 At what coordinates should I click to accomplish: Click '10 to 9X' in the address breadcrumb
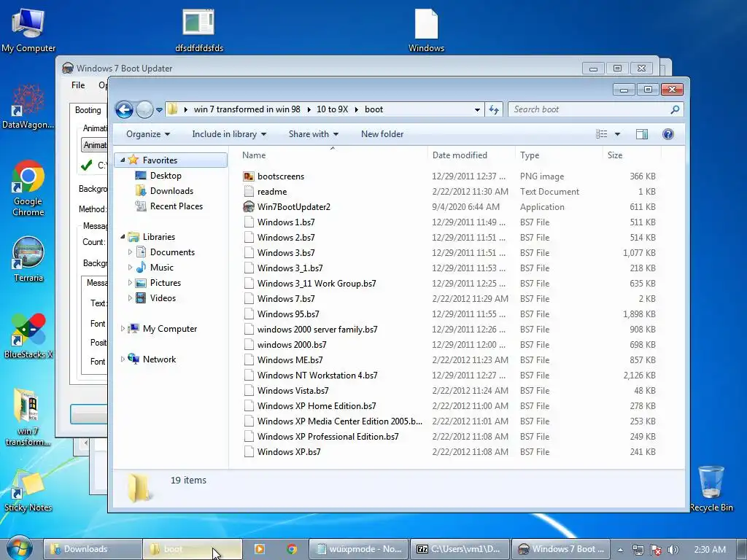click(x=332, y=109)
